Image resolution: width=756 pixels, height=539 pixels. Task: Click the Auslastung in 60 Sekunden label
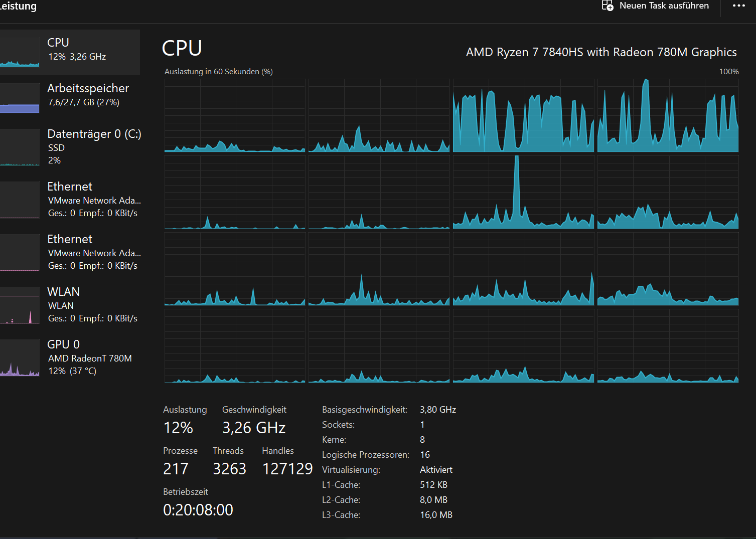(x=219, y=72)
